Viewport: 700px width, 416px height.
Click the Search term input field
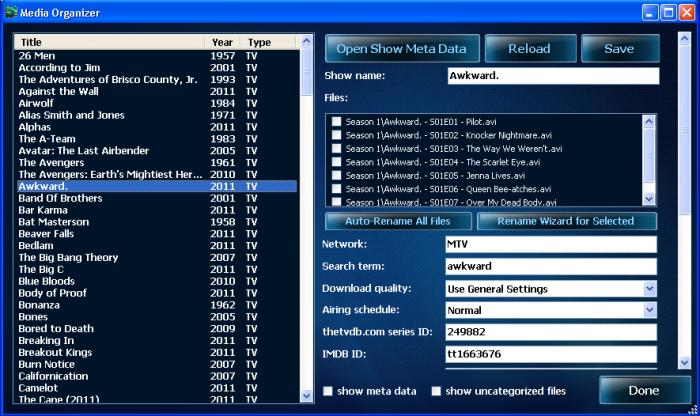point(551,266)
